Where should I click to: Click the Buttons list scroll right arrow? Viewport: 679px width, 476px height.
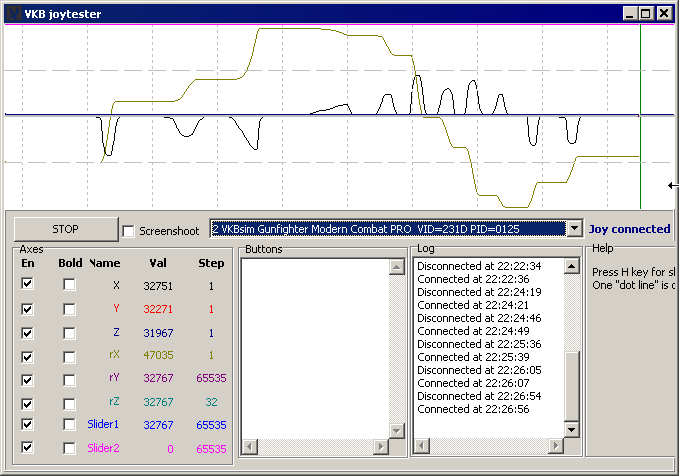pos(381,446)
